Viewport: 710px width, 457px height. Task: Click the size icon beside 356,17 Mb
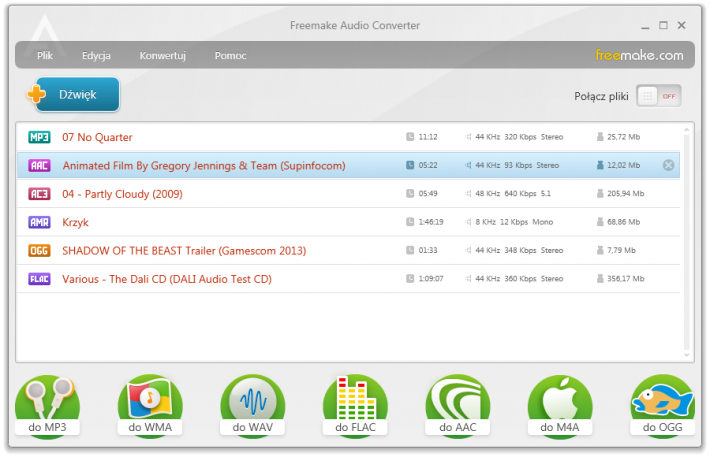click(600, 279)
